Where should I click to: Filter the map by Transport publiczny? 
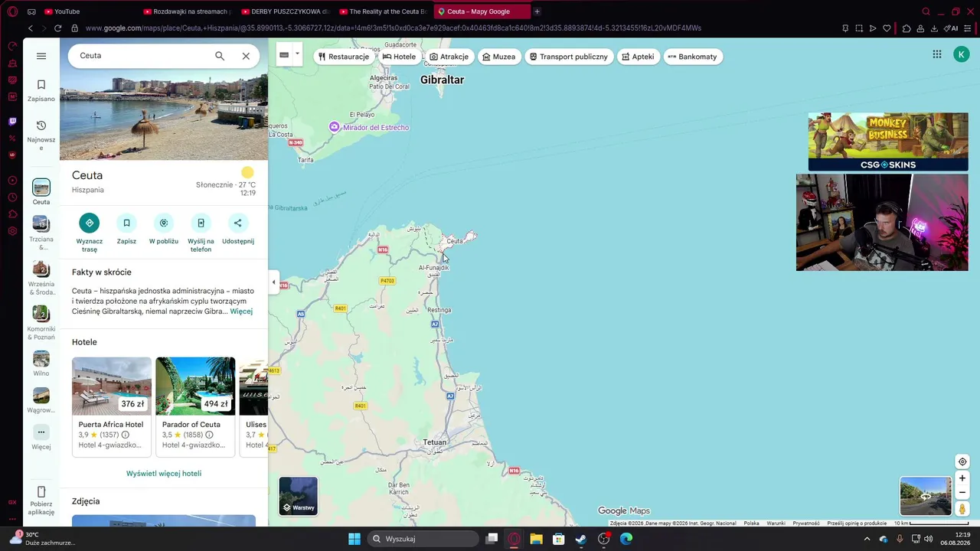(568, 57)
